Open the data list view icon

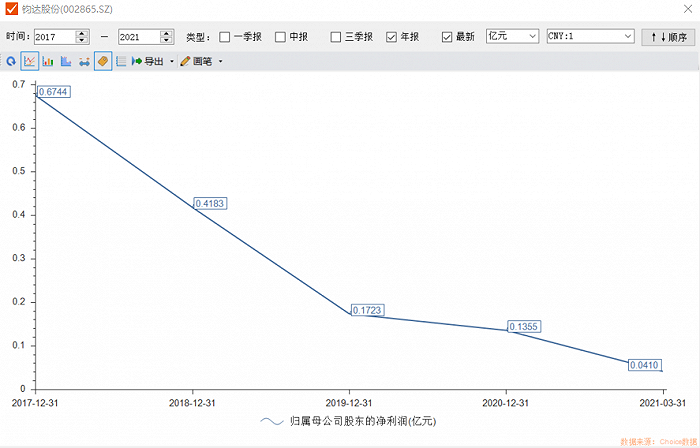tap(121, 61)
